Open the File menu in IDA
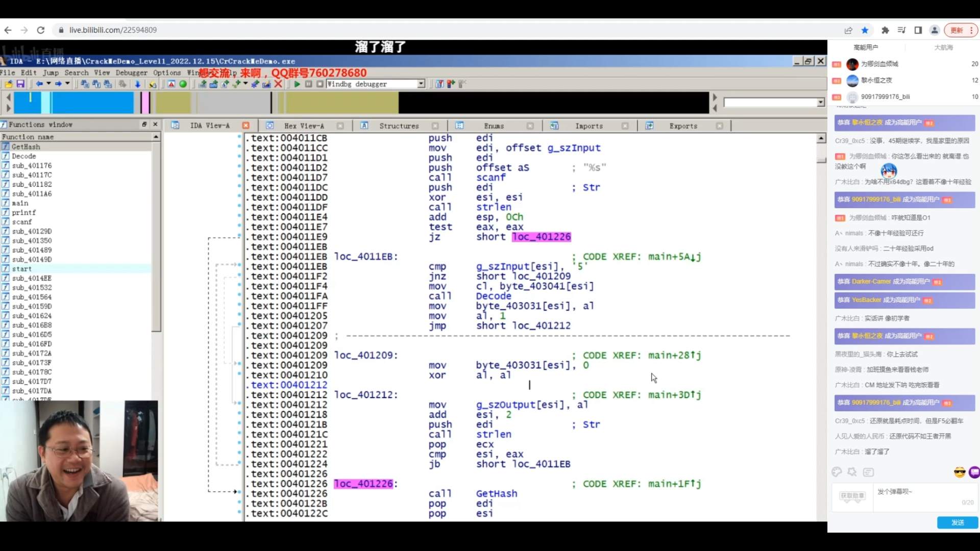This screenshot has height=551, width=980. point(8,73)
